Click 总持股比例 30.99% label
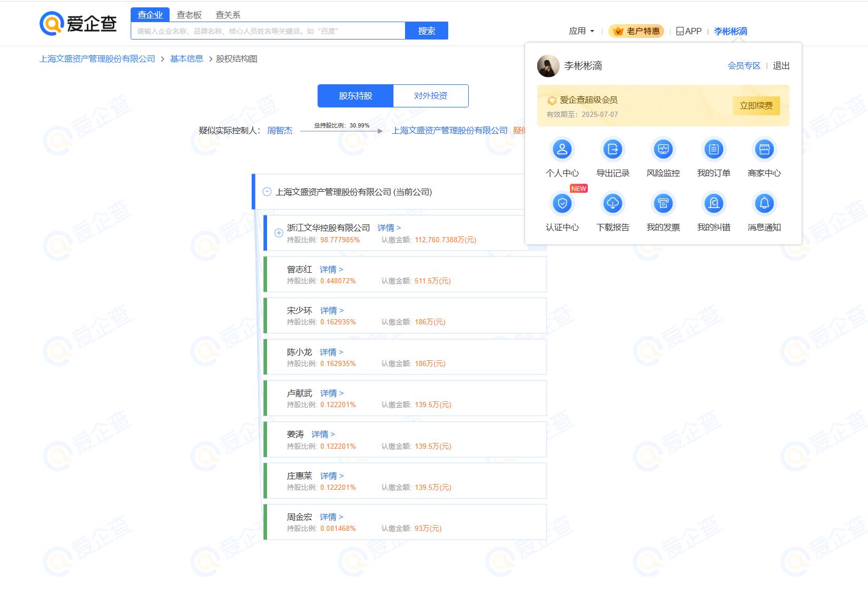This screenshot has height=602, width=868. click(342, 125)
